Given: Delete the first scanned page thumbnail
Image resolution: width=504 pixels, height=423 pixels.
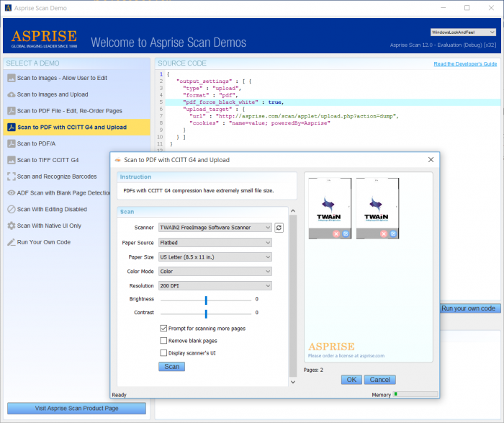Looking at the screenshot, I should (336, 234).
